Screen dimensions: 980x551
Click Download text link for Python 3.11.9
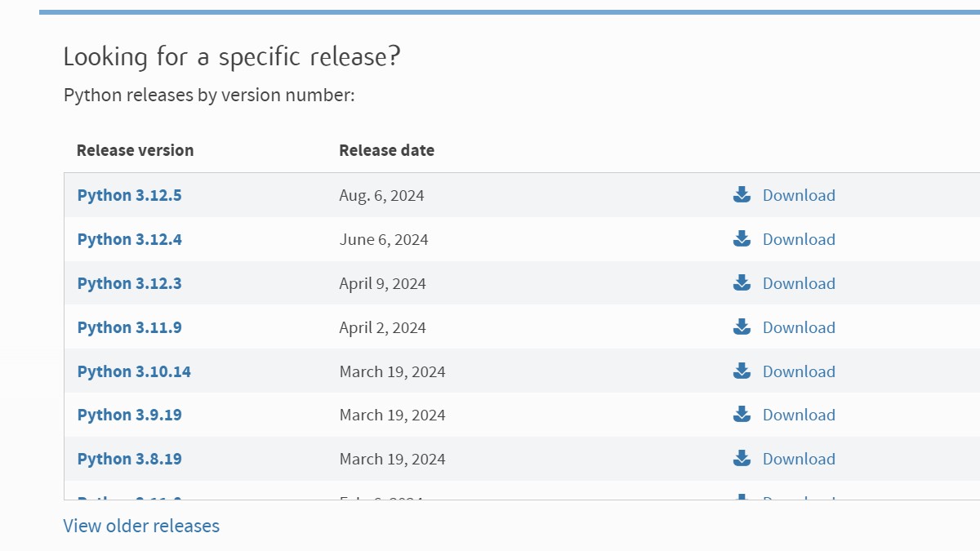[x=799, y=327]
